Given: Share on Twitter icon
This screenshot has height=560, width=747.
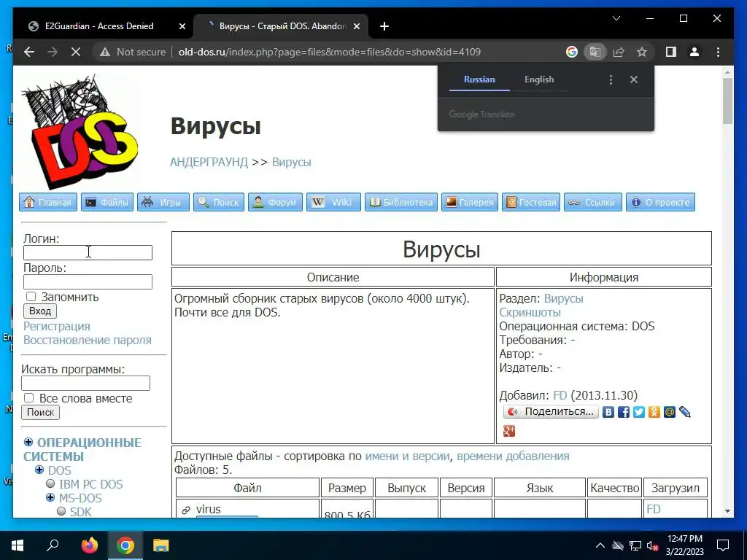Looking at the screenshot, I should [x=639, y=412].
